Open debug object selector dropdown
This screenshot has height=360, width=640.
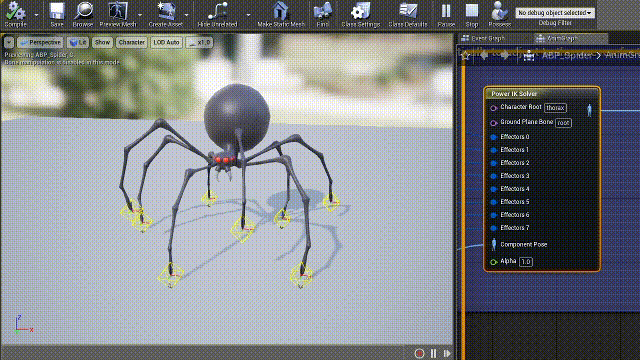555,13
